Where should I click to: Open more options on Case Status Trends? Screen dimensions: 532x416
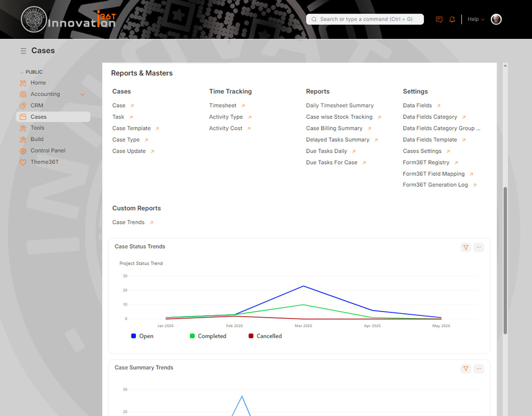tap(478, 247)
